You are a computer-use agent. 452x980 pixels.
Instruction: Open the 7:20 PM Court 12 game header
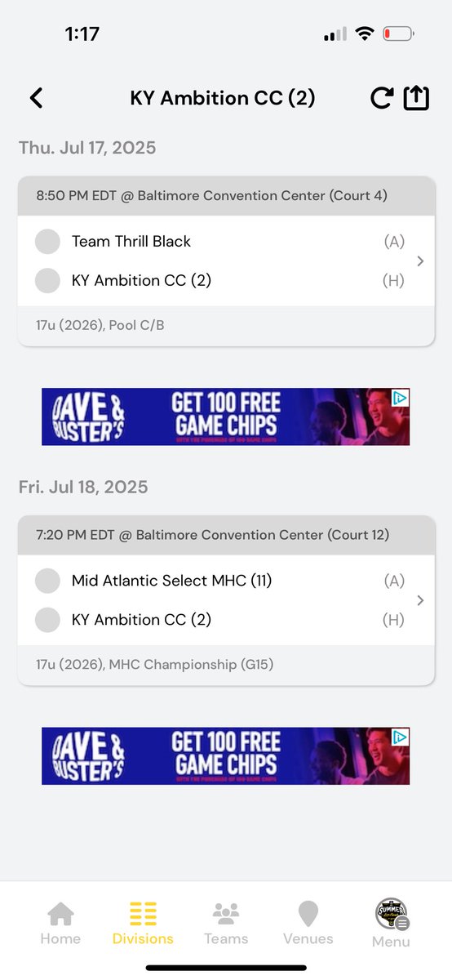pyautogui.click(x=226, y=536)
